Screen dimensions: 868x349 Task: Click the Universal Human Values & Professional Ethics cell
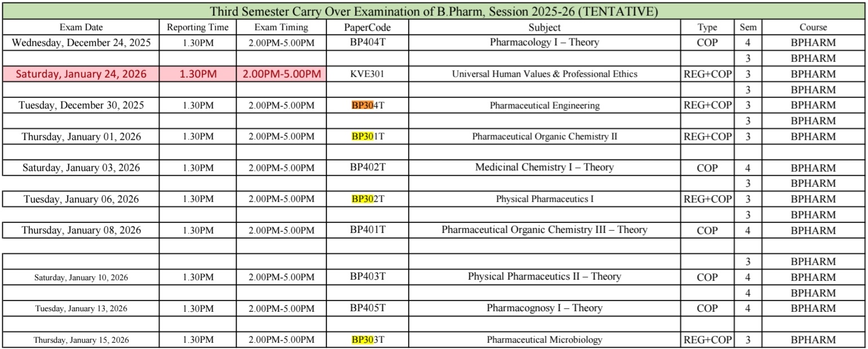(544, 74)
